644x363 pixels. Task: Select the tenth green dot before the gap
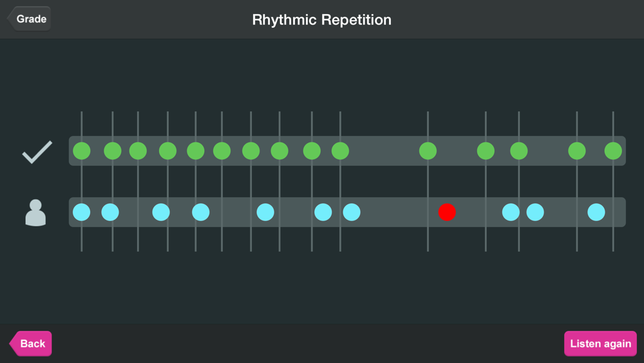point(340,151)
